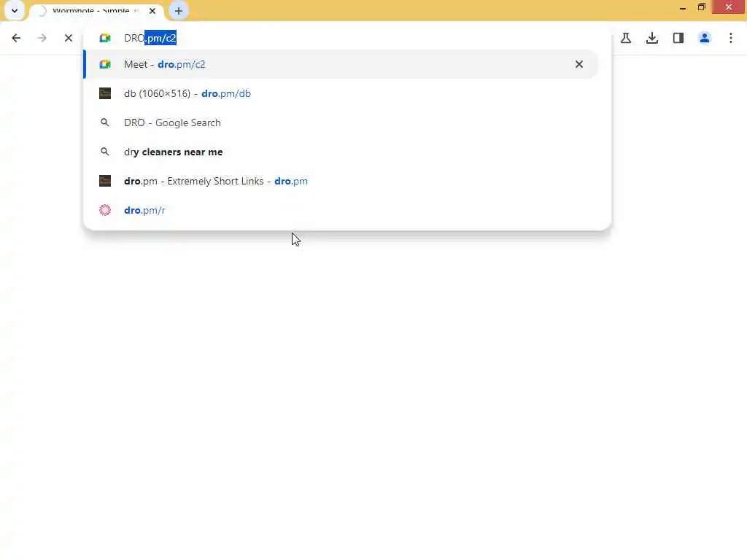Close the Wormhole tab

point(152,10)
